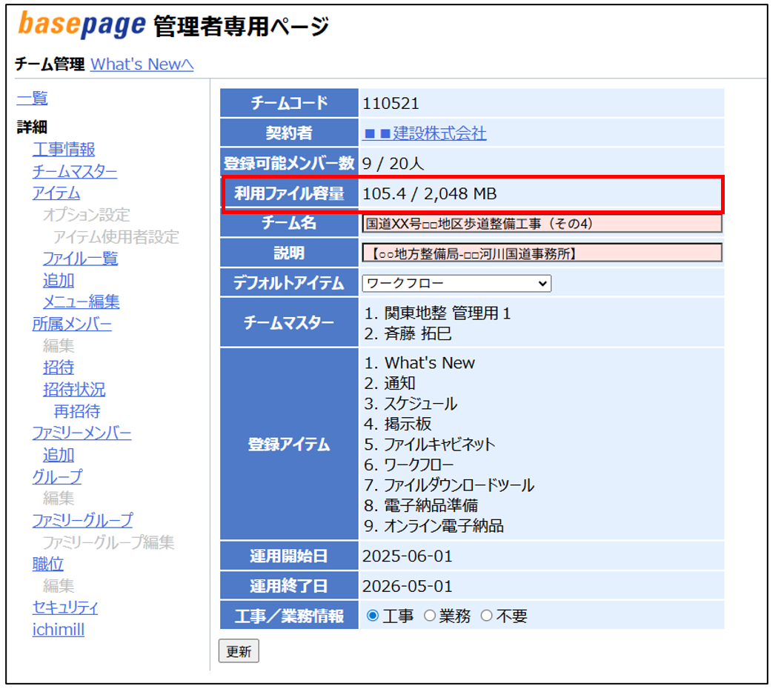Open ファミリーメンバー link

(x=82, y=433)
